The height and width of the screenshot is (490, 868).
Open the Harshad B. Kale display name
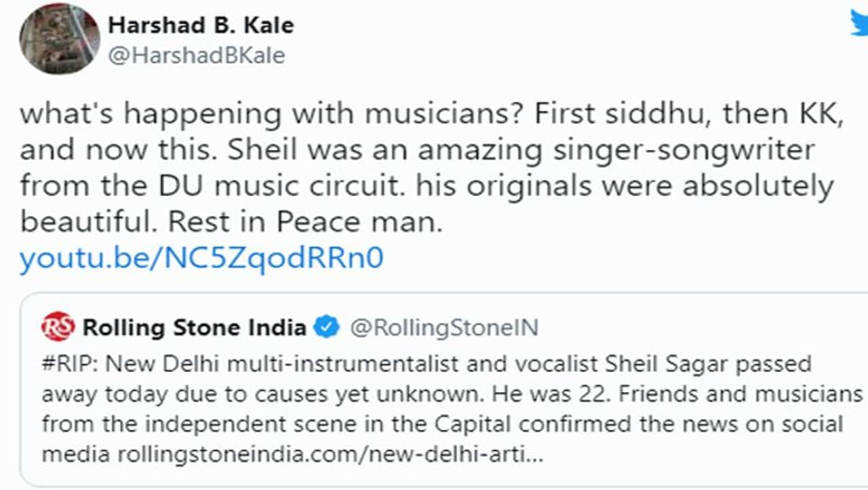pos(201,25)
